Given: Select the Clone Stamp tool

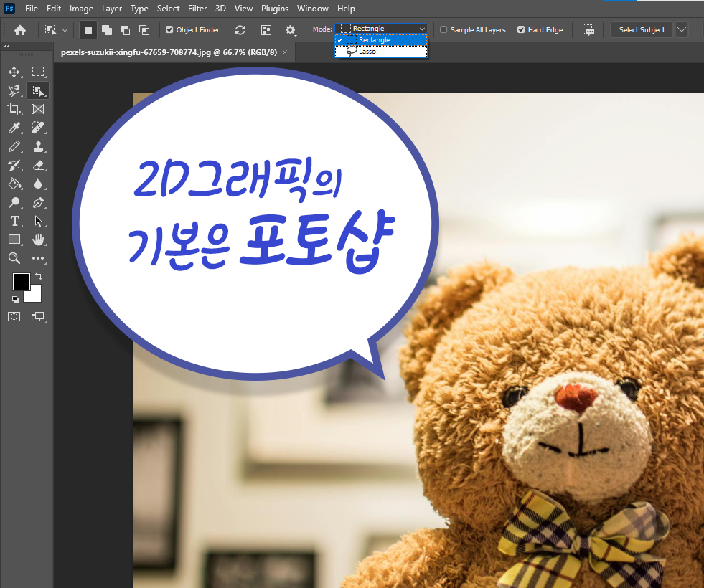Looking at the screenshot, I should [38, 147].
